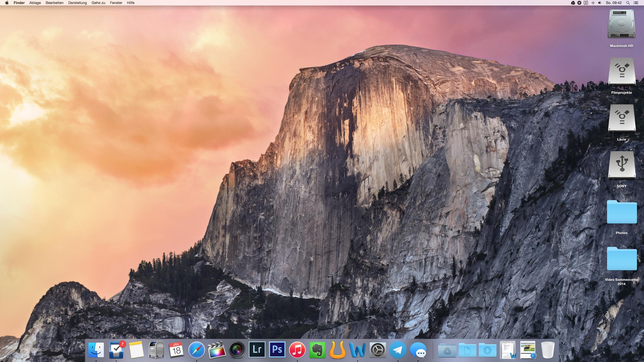
Task: Expand the Downloads stack in Dock
Action: pos(487,350)
